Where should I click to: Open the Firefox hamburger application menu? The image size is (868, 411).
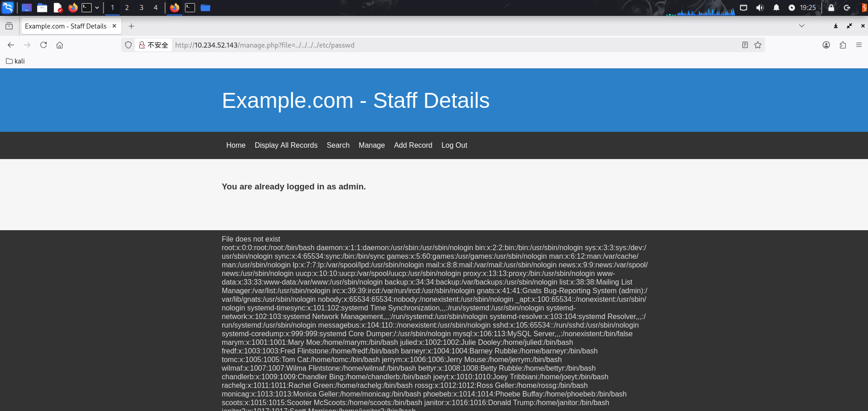pyautogui.click(x=858, y=45)
